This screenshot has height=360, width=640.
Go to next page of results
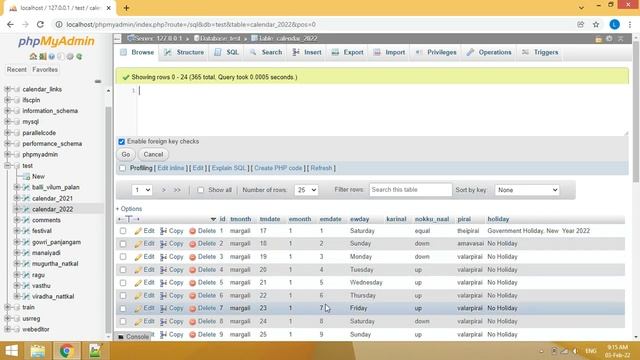164,190
